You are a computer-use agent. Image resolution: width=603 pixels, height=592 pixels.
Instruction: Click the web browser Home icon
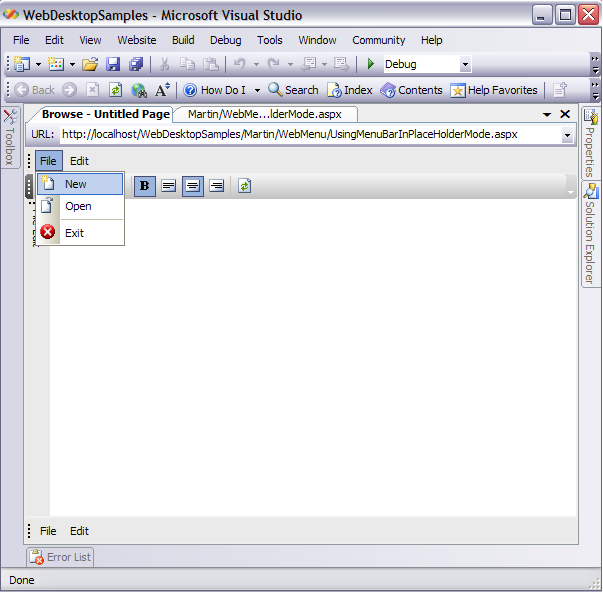point(139,90)
